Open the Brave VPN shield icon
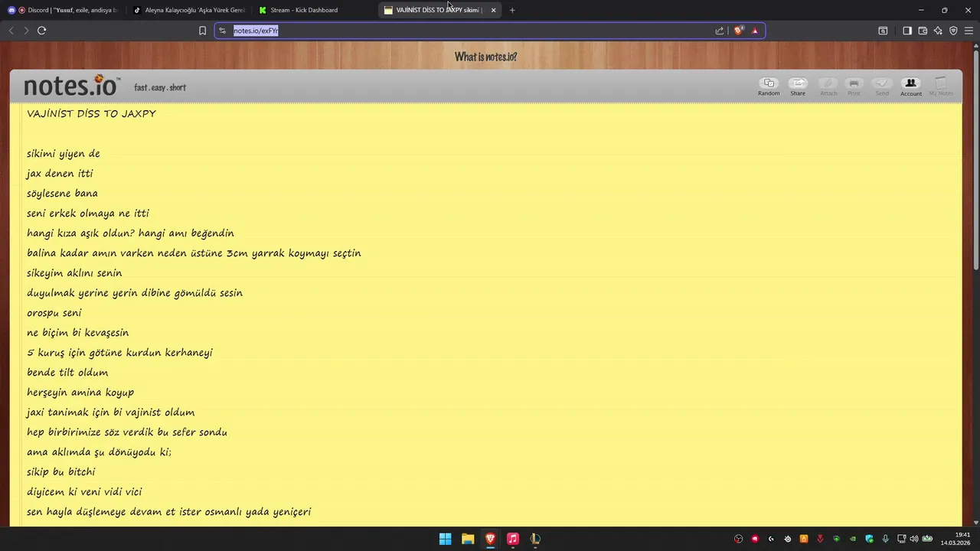 coord(953,31)
